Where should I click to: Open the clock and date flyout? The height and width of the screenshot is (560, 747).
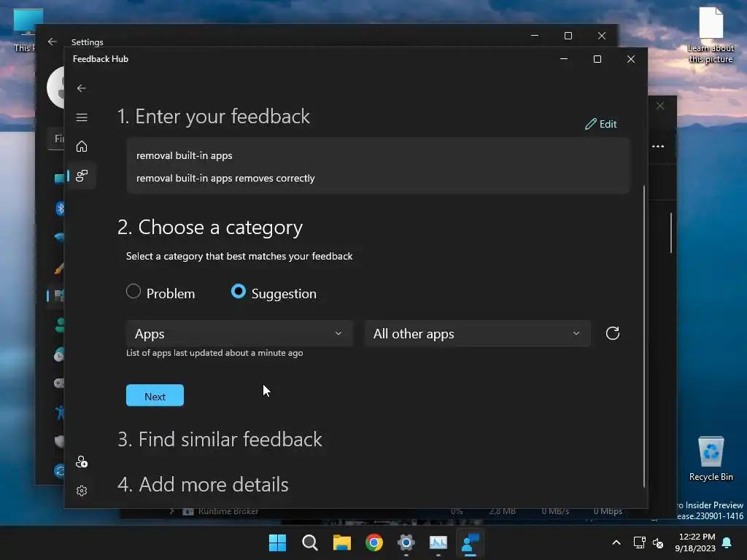click(695, 542)
